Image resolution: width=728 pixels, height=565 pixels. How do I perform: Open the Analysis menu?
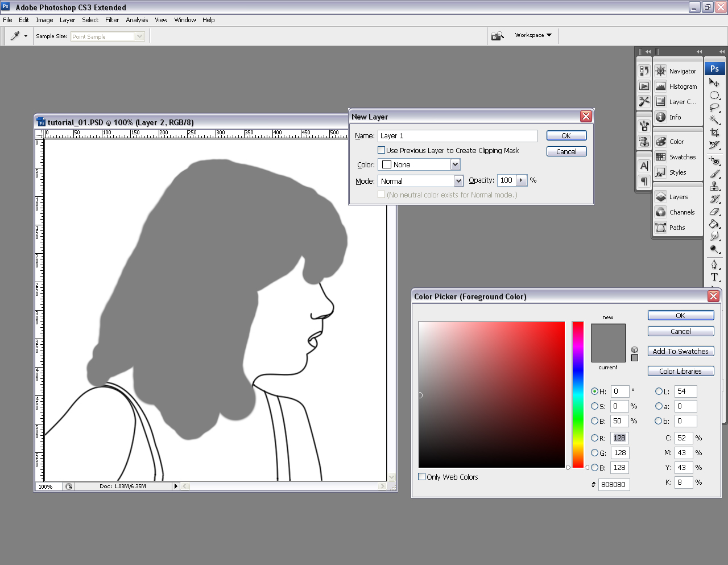point(136,20)
